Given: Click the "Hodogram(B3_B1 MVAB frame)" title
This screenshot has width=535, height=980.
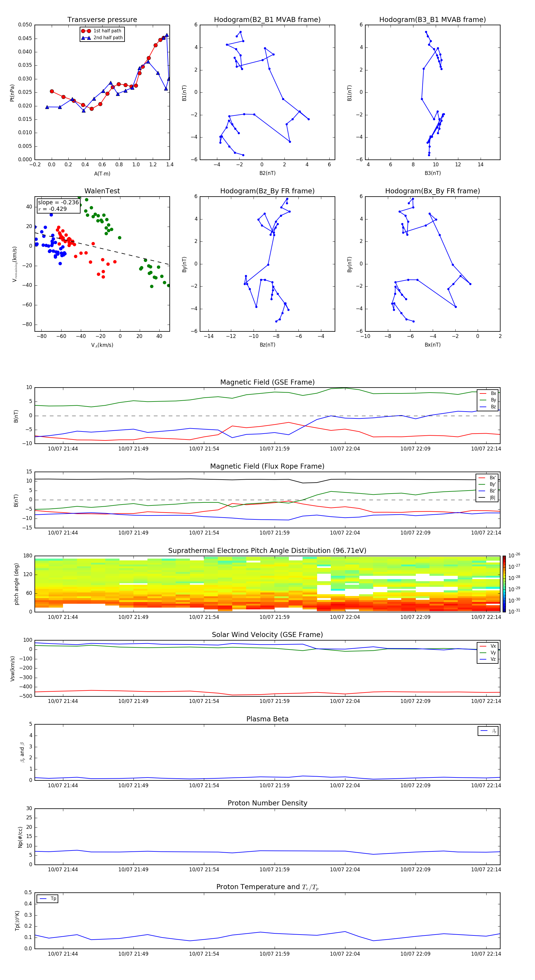Looking at the screenshot, I should (432, 20).
